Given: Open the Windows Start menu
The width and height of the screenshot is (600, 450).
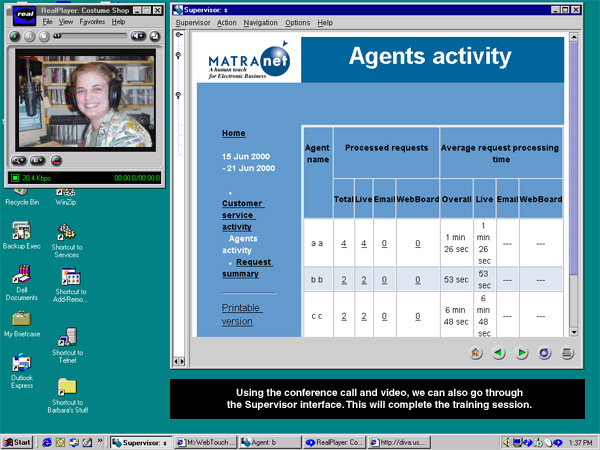Looking at the screenshot, I should [17, 442].
